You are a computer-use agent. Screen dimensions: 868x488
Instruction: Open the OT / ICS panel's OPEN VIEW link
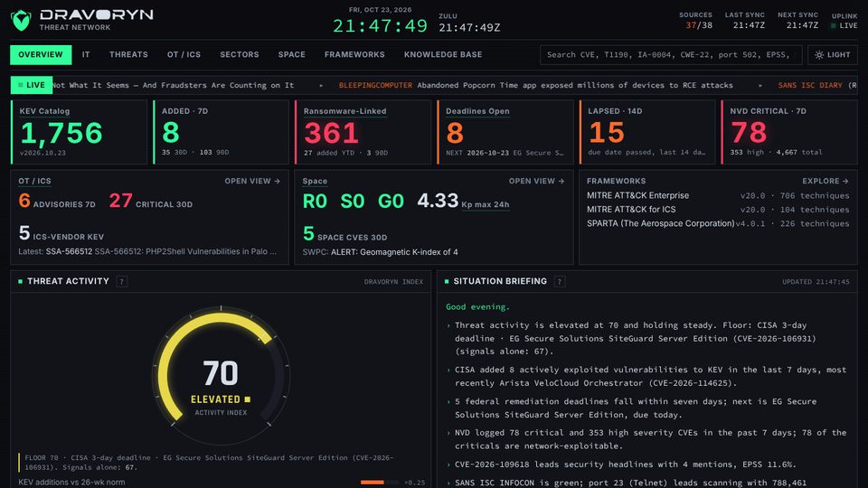point(252,181)
